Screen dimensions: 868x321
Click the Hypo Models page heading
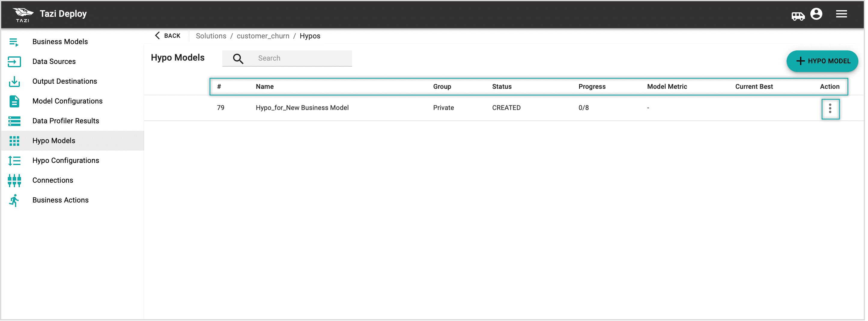(x=178, y=58)
